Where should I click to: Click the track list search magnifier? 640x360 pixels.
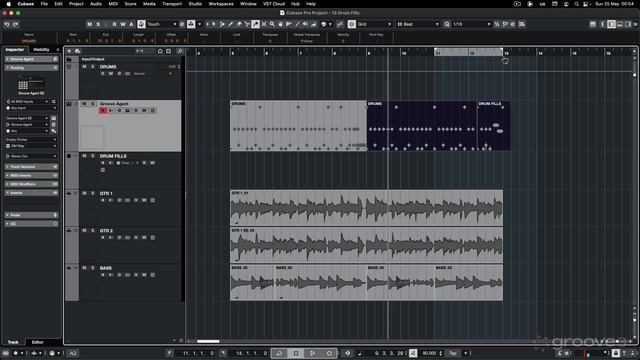pos(180,51)
